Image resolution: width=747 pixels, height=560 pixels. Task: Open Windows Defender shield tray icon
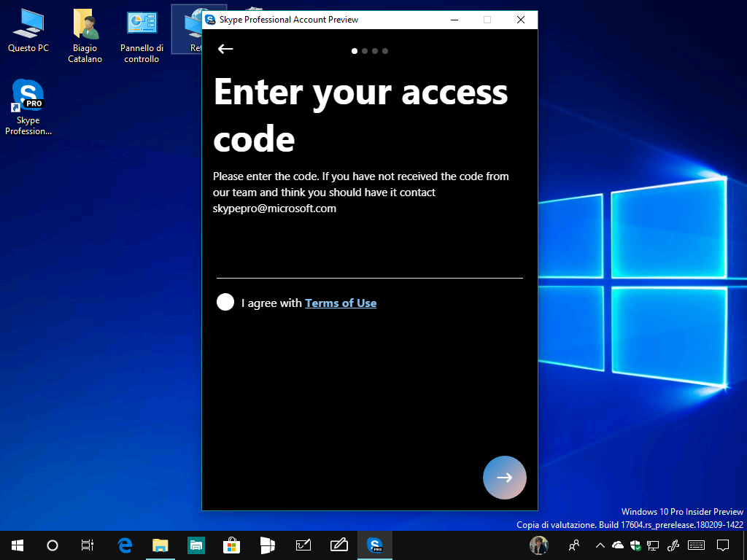click(x=635, y=545)
